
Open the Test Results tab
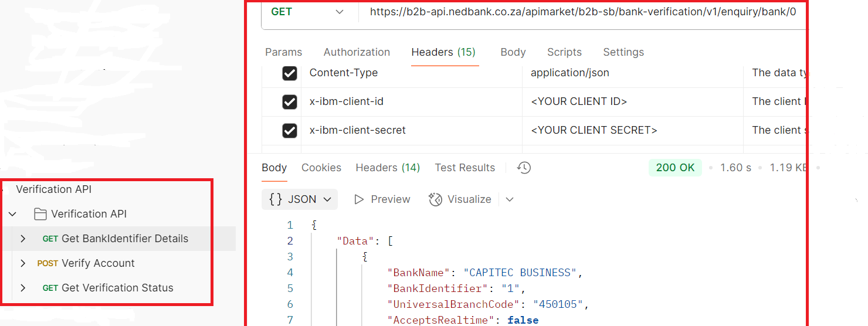tap(465, 168)
